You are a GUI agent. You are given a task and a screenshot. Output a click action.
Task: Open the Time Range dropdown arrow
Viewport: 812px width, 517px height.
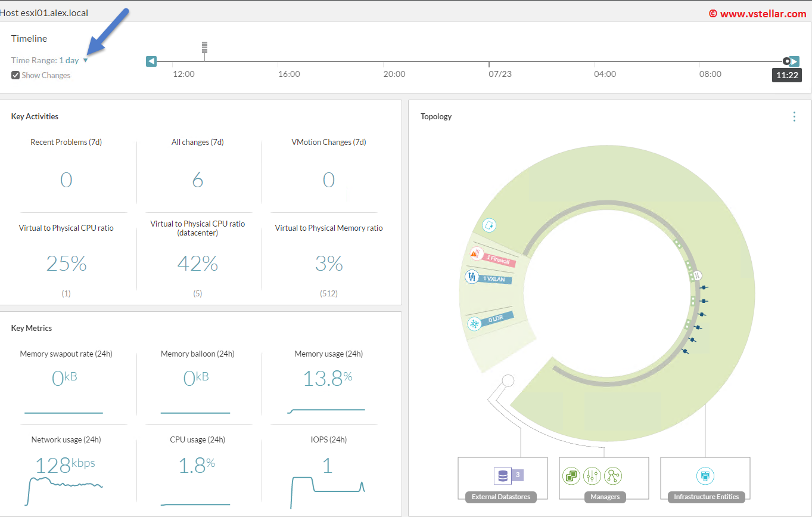pyautogui.click(x=85, y=60)
